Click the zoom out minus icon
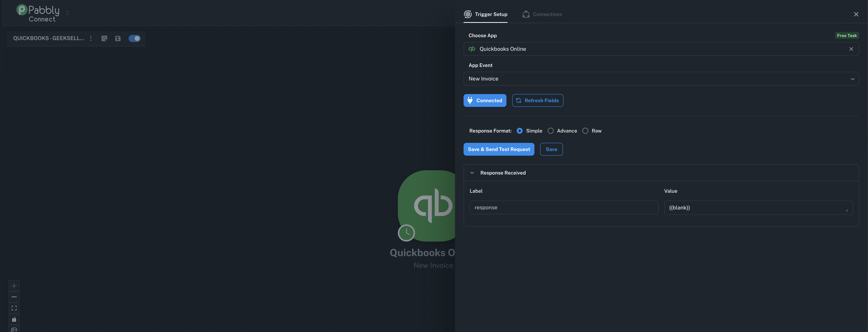This screenshot has width=868, height=332. [x=14, y=297]
